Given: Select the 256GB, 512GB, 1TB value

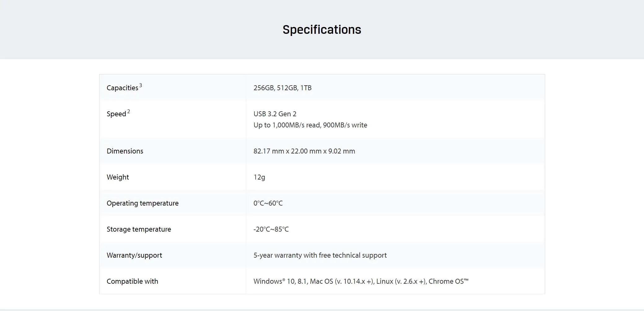Looking at the screenshot, I should (282, 88).
